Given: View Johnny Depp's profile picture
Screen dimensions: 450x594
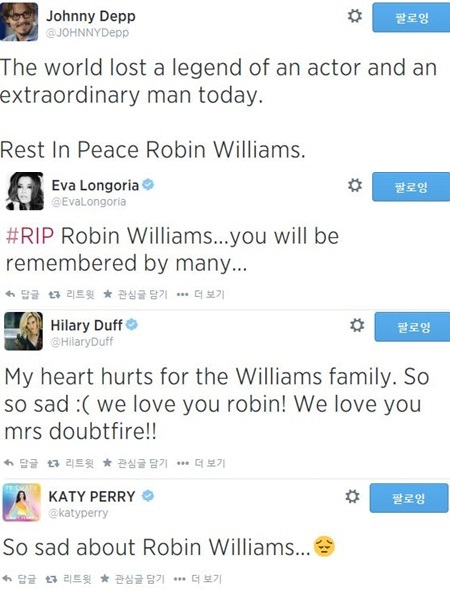Looking at the screenshot, I should click(19, 21).
